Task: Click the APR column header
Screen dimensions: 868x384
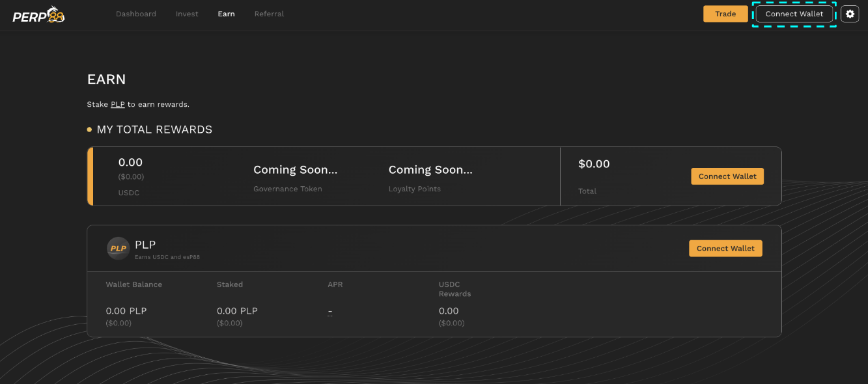Action: pos(335,284)
